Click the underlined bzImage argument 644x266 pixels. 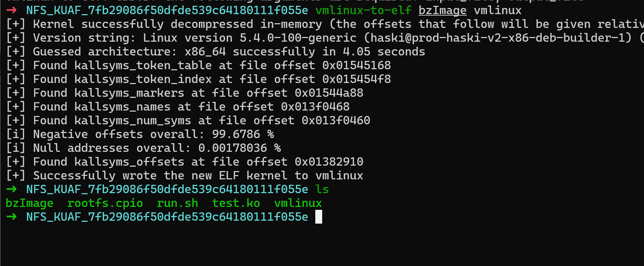(443, 11)
